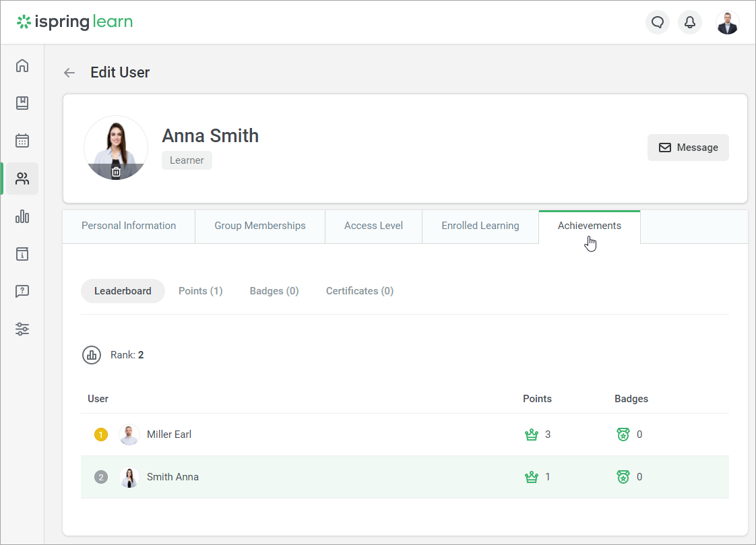The height and width of the screenshot is (545, 756).
Task: Open the courses book icon in sidebar
Action: point(22,103)
